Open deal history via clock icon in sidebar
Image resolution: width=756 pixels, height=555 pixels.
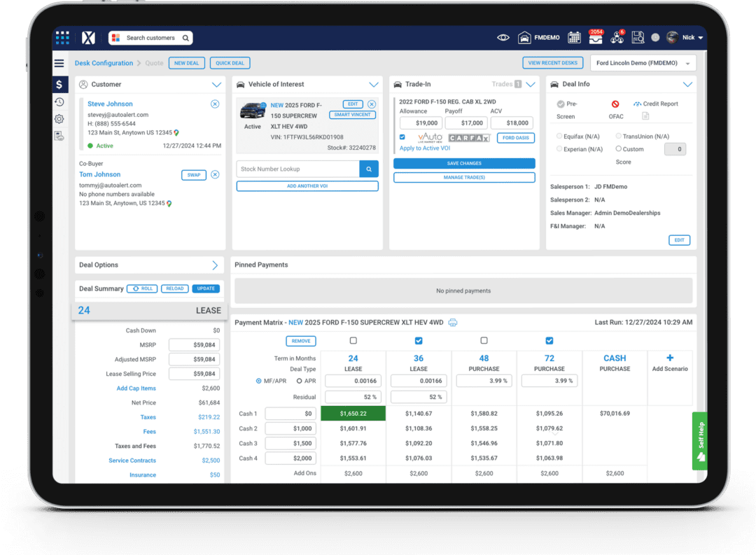coord(59,103)
